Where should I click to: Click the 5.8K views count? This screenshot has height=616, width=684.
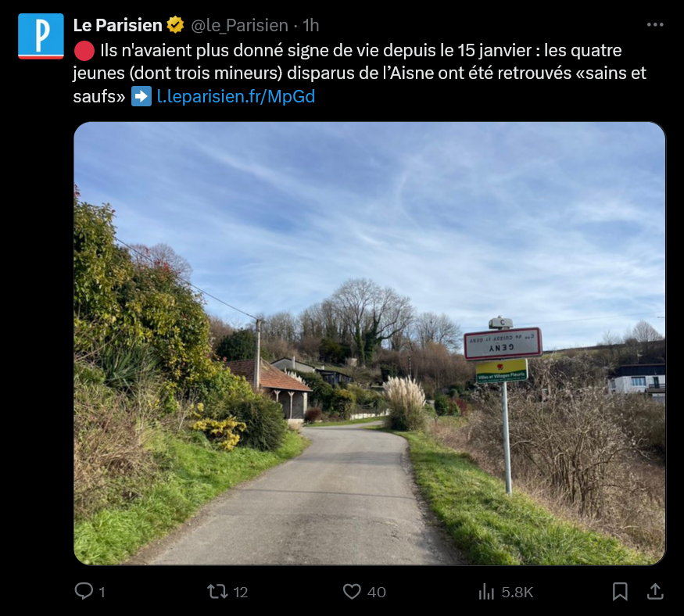[517, 593]
